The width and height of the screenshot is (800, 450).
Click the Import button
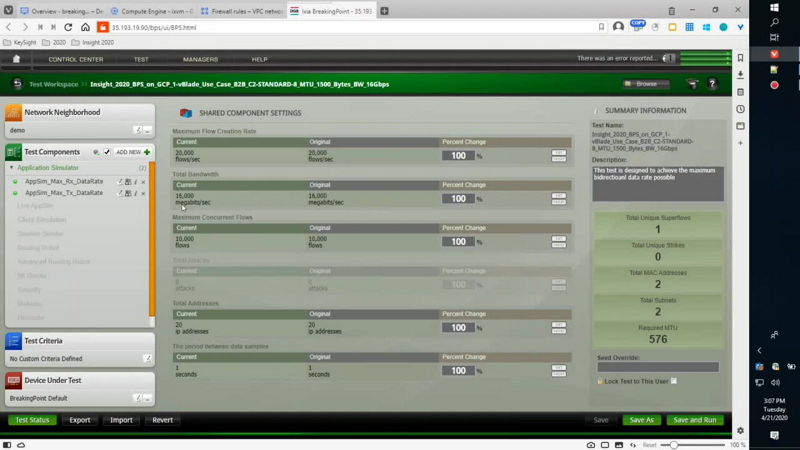click(x=121, y=420)
